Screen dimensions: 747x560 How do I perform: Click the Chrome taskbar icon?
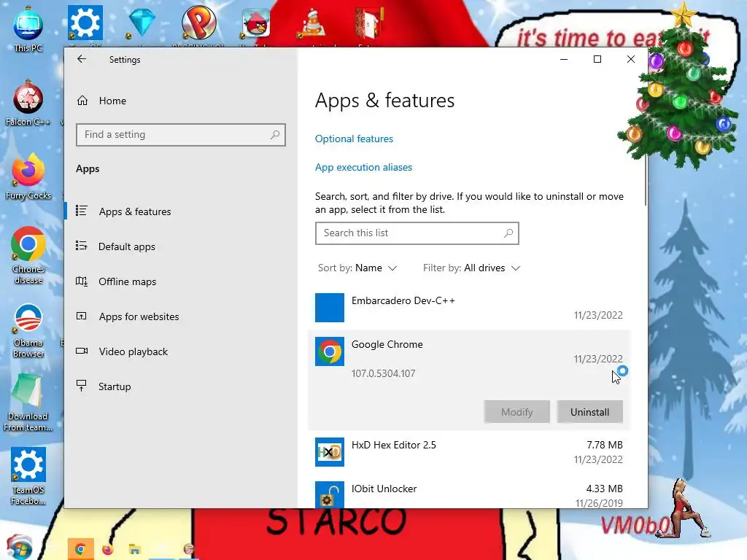(80, 549)
